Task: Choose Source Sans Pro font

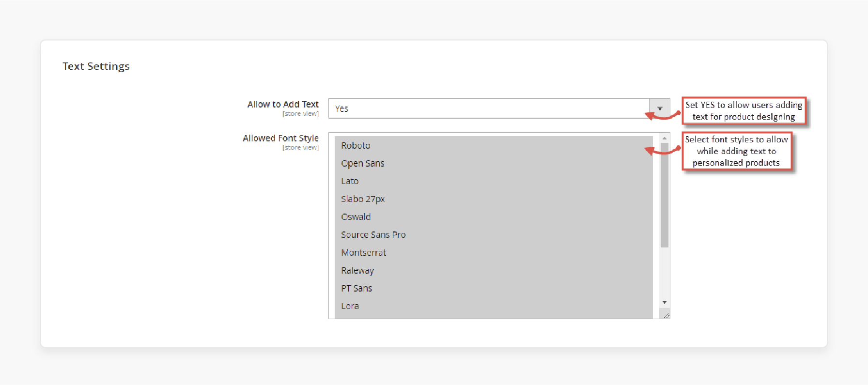Action: (494, 235)
